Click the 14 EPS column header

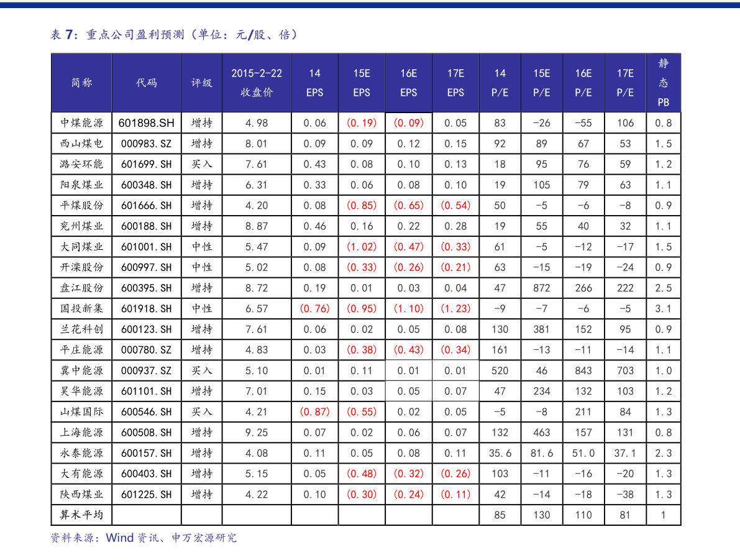pyautogui.click(x=314, y=83)
